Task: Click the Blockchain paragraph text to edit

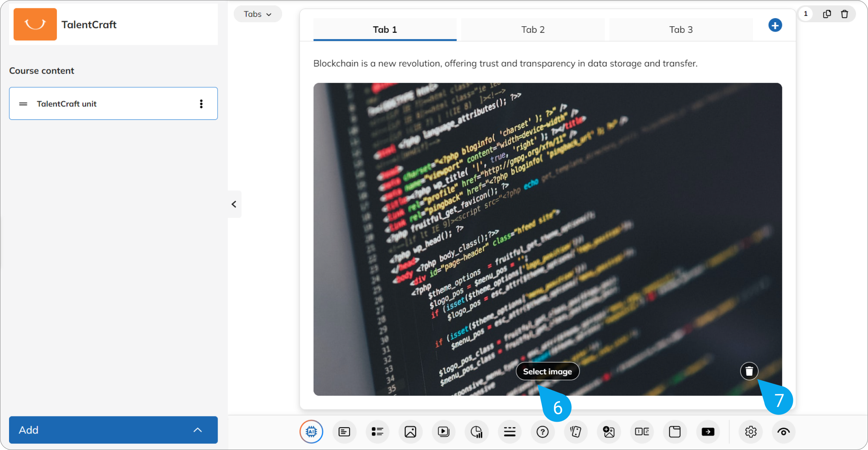Action: pyautogui.click(x=505, y=63)
